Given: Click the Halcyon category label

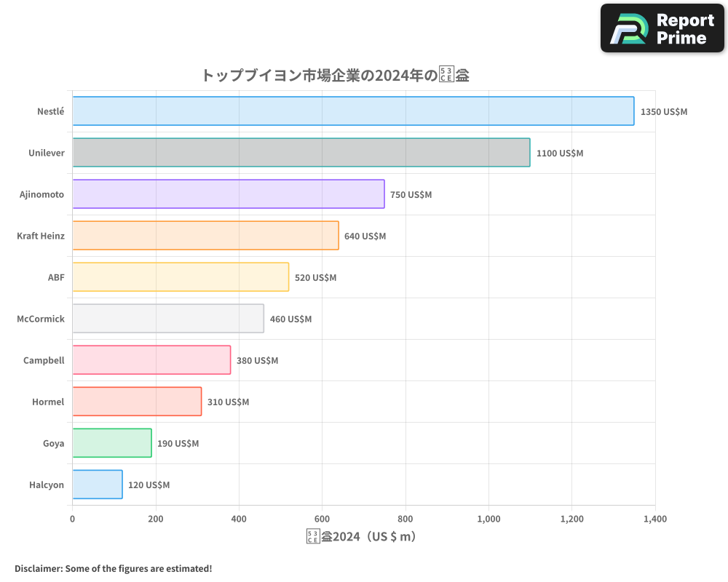Looking at the screenshot, I should coord(47,485).
